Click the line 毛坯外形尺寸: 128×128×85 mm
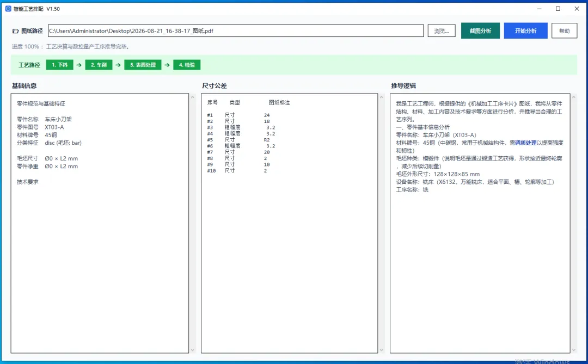 (438, 174)
